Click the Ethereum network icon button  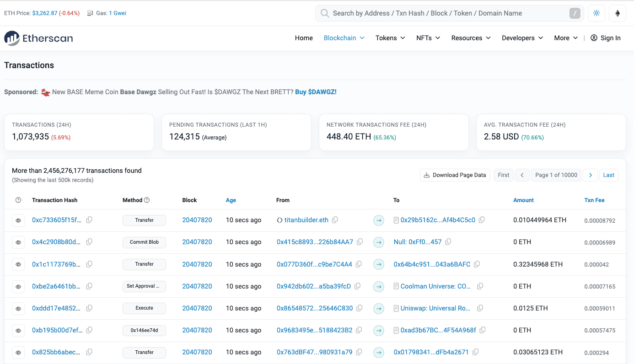tap(618, 13)
